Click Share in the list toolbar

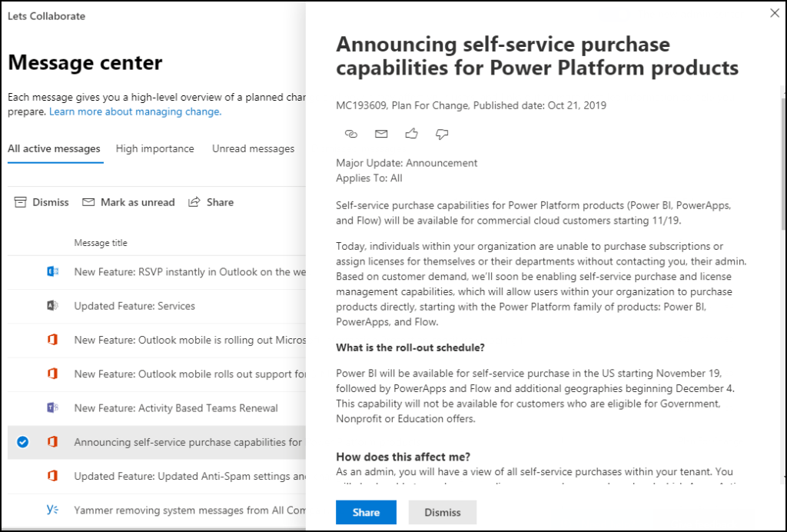(211, 202)
